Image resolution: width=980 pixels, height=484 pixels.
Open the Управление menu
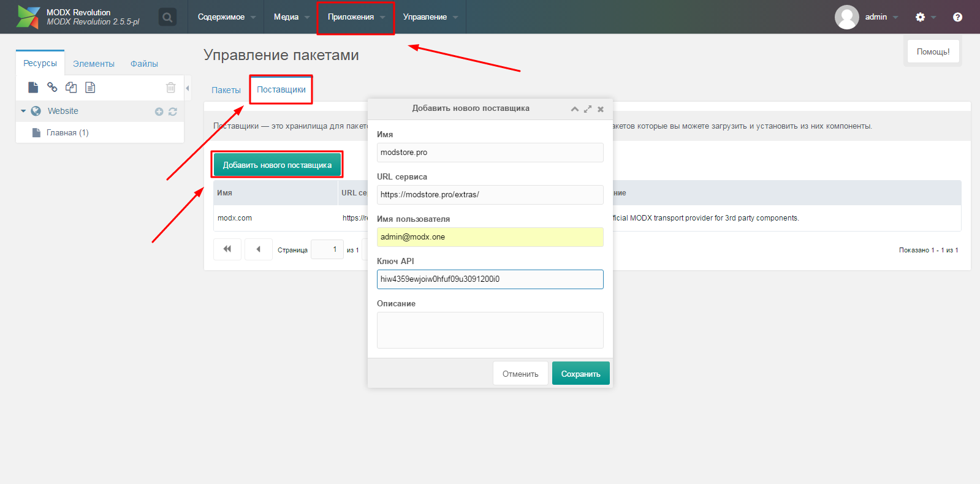coord(430,17)
